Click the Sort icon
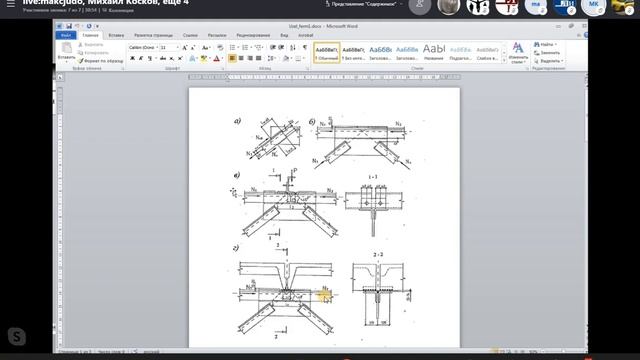 point(293,48)
